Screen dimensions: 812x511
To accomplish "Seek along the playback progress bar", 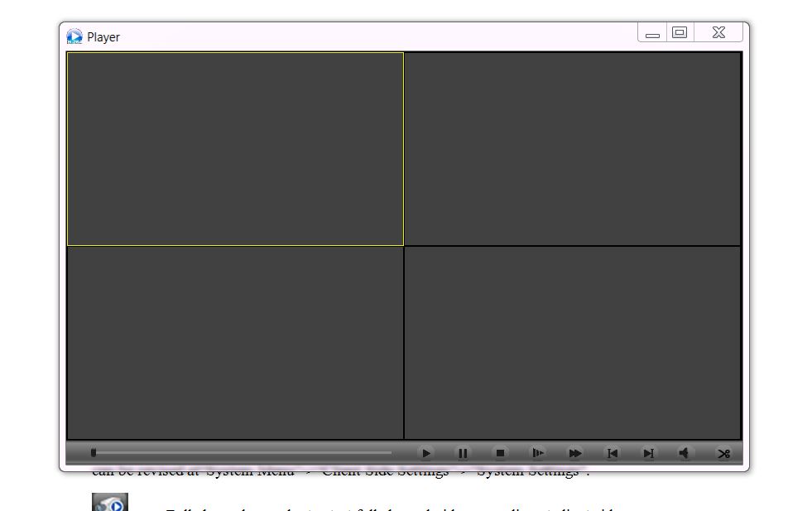I will click(243, 453).
